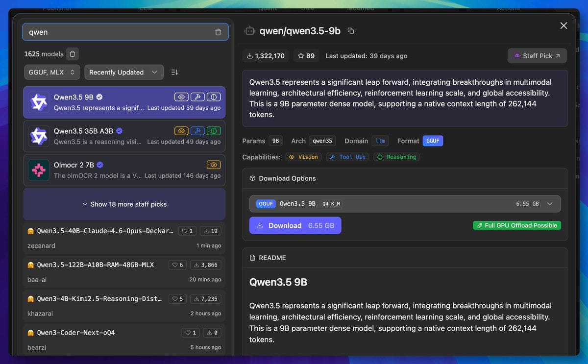Click verified checkmark next to Qwen3.5 9B
Image resolution: width=588 pixels, height=364 pixels.
tap(99, 97)
